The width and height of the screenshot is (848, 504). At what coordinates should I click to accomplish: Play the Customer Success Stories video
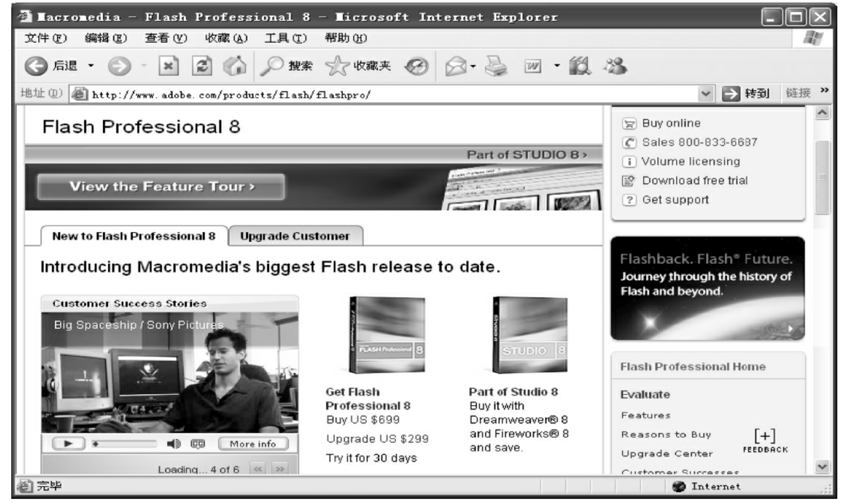(68, 444)
